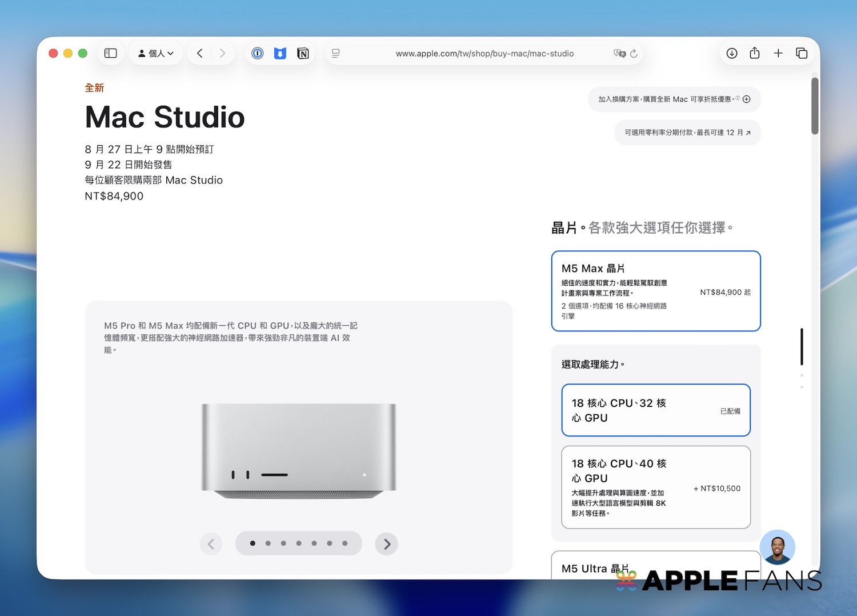
Task: Show the previous gallery image
Action: click(211, 544)
